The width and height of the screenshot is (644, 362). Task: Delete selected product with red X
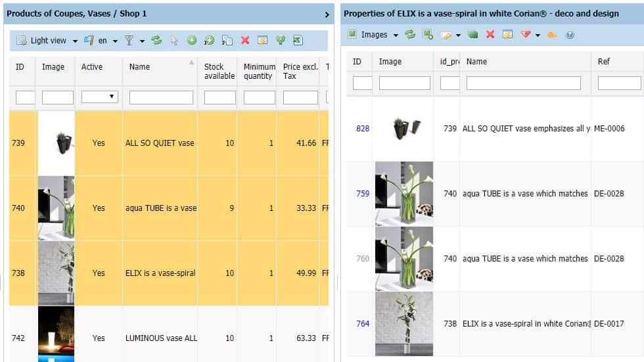point(245,41)
